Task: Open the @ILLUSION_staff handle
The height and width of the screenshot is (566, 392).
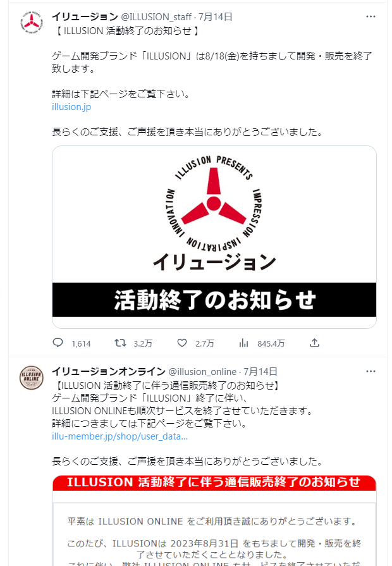Action: (x=156, y=17)
